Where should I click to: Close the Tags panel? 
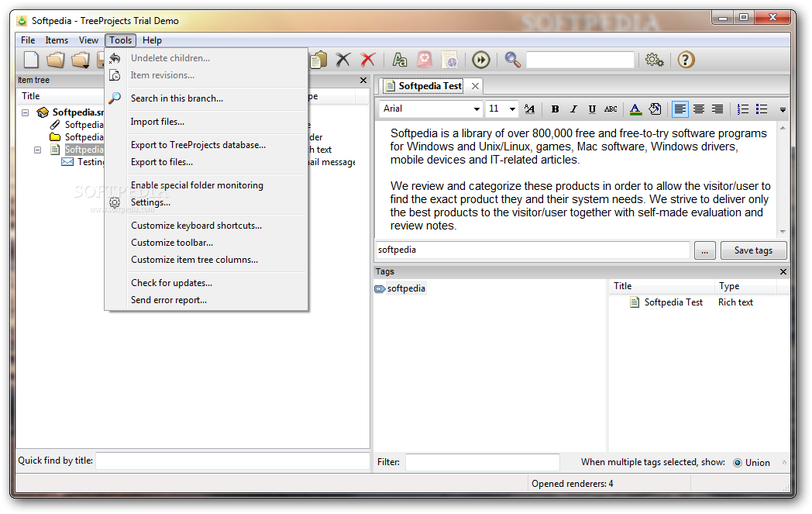click(x=783, y=272)
